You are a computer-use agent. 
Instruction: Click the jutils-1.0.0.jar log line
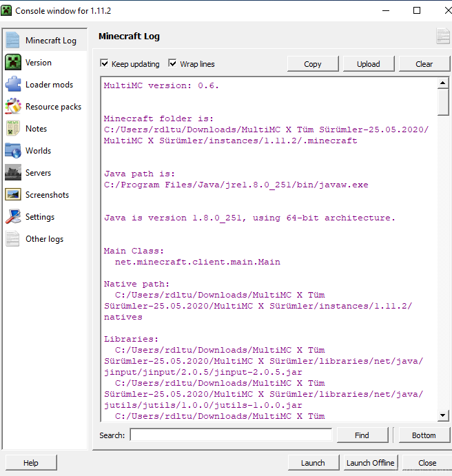pyautogui.click(x=203, y=405)
